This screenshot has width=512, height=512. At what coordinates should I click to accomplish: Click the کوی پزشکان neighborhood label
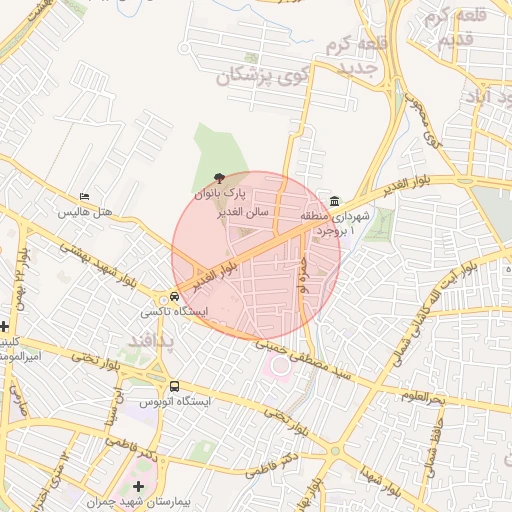coord(262,77)
